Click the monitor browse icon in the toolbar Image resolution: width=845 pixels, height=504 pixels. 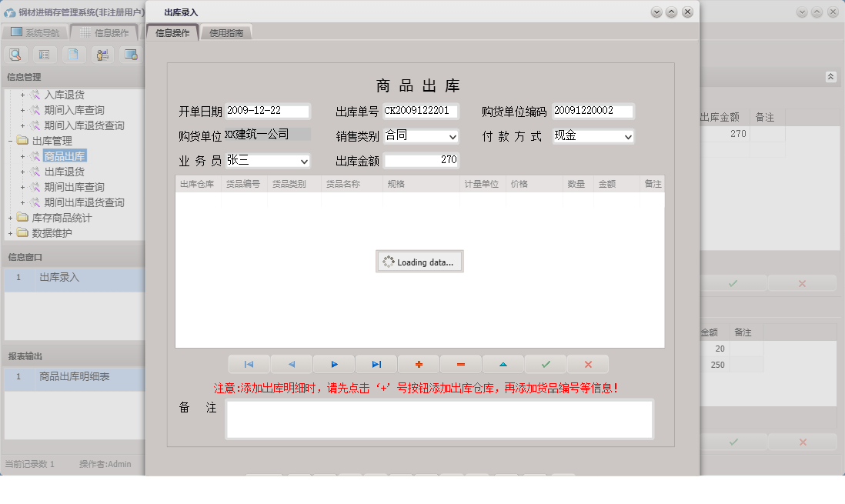click(x=131, y=55)
